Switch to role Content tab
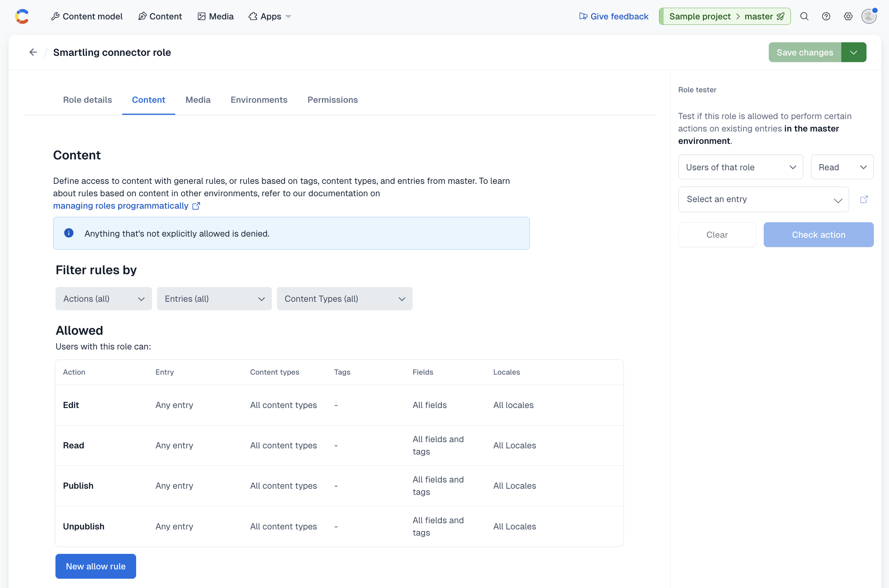This screenshot has height=588, width=889. tap(149, 100)
